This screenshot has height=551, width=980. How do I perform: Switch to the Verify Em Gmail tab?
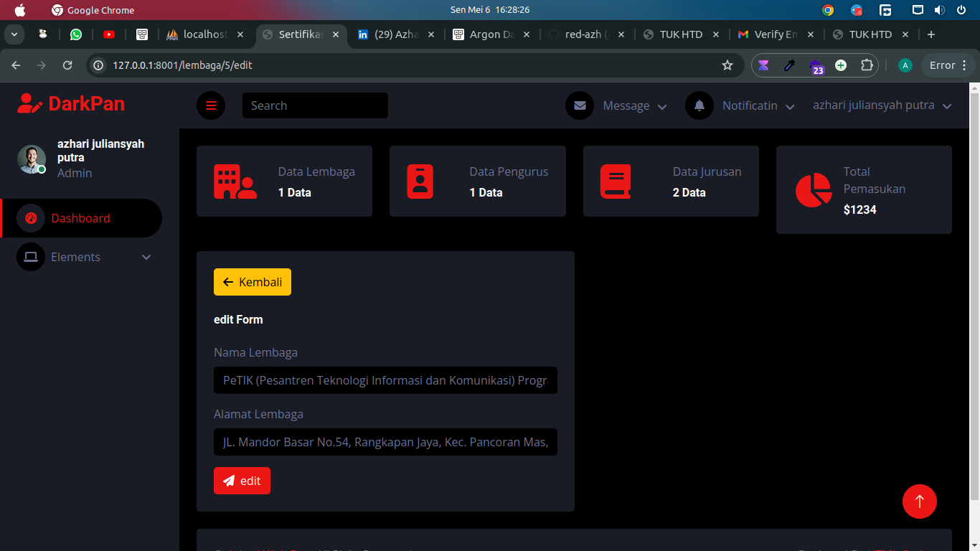(776, 34)
